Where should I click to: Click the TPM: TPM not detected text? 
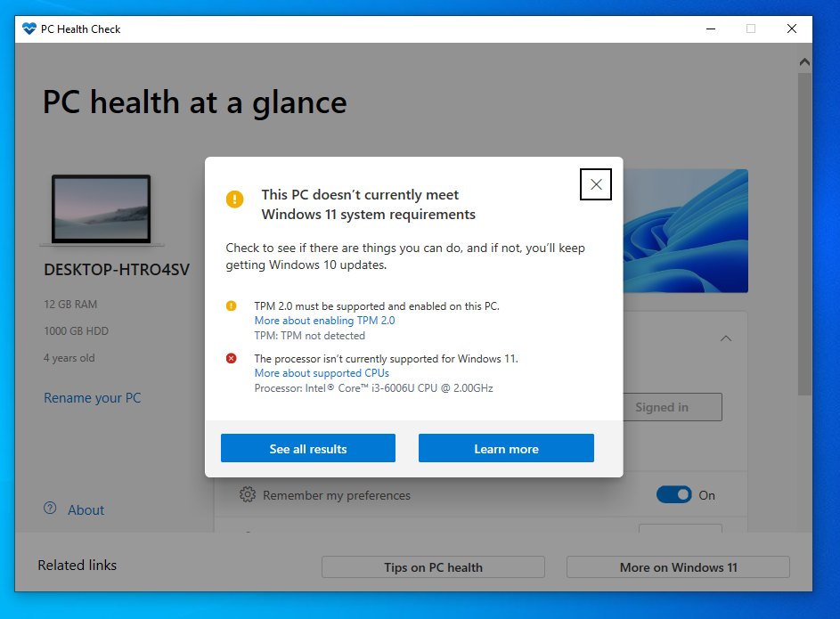310,336
